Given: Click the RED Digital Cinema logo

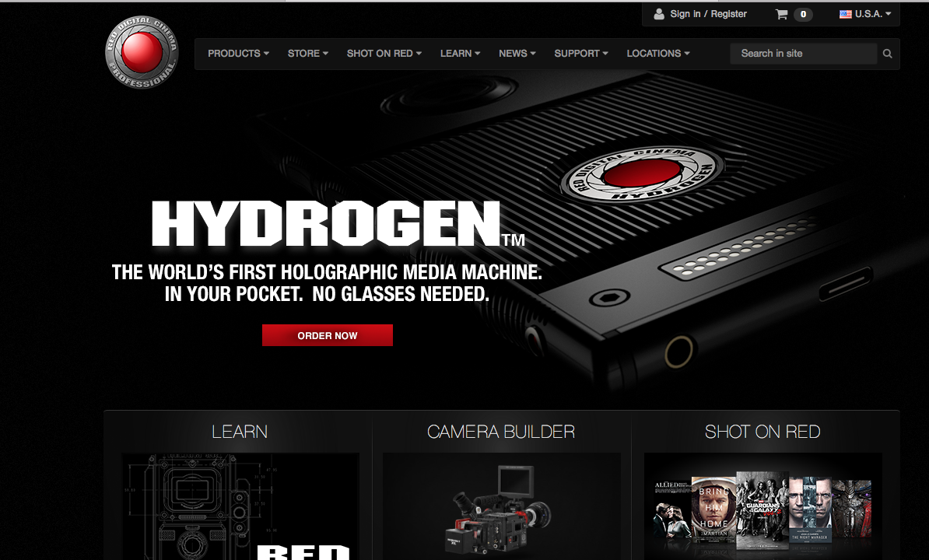Looking at the screenshot, I should pyautogui.click(x=142, y=53).
